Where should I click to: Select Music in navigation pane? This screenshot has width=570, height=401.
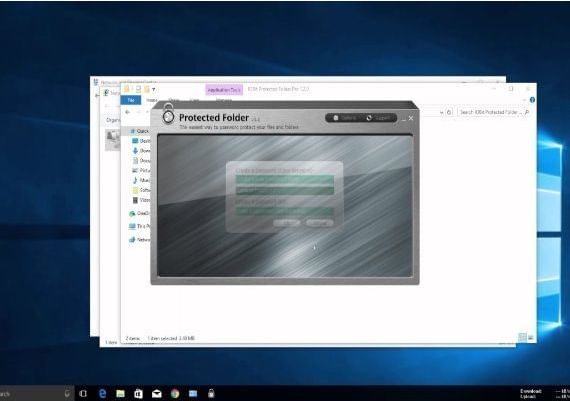click(x=141, y=180)
